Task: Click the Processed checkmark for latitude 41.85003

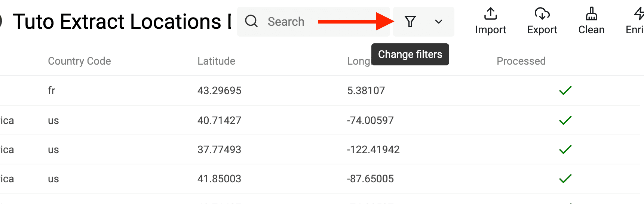Action: [565, 179]
